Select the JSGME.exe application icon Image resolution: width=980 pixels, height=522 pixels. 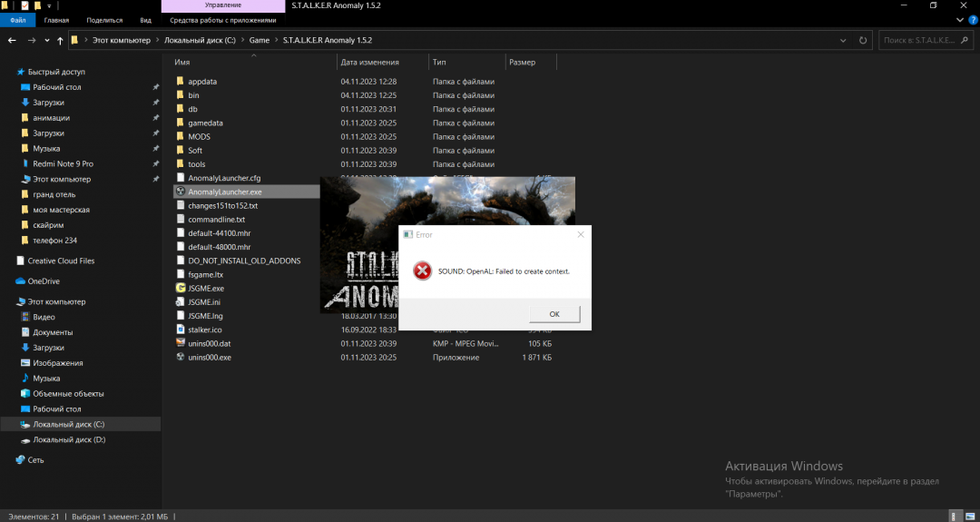tap(180, 288)
